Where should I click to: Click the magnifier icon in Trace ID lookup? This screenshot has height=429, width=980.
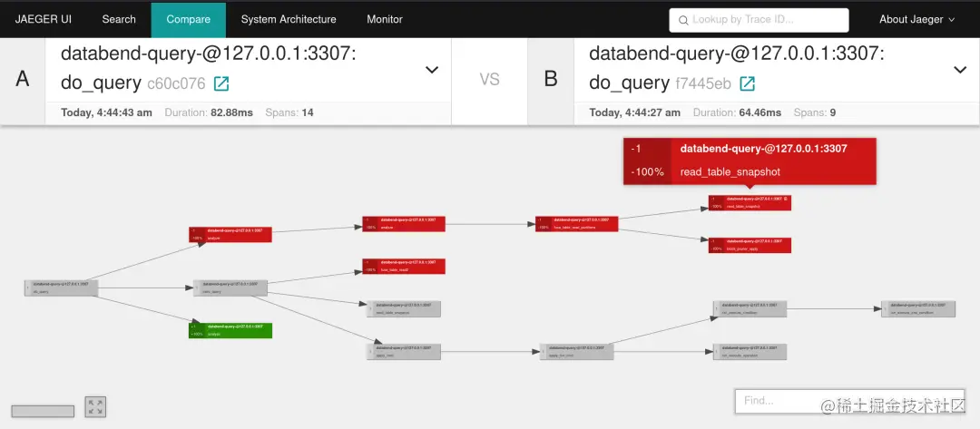click(683, 20)
